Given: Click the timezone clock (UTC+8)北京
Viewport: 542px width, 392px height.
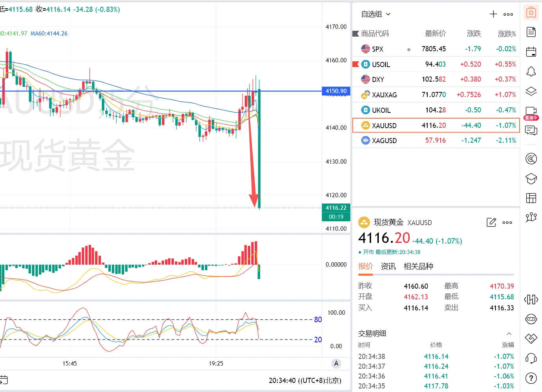Looking at the screenshot, I should tap(305, 381).
